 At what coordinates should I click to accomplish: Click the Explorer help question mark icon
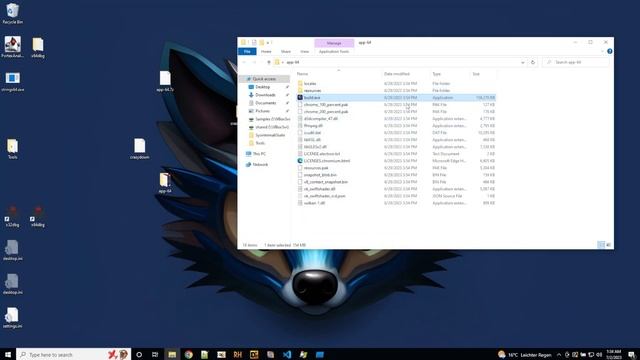609,51
